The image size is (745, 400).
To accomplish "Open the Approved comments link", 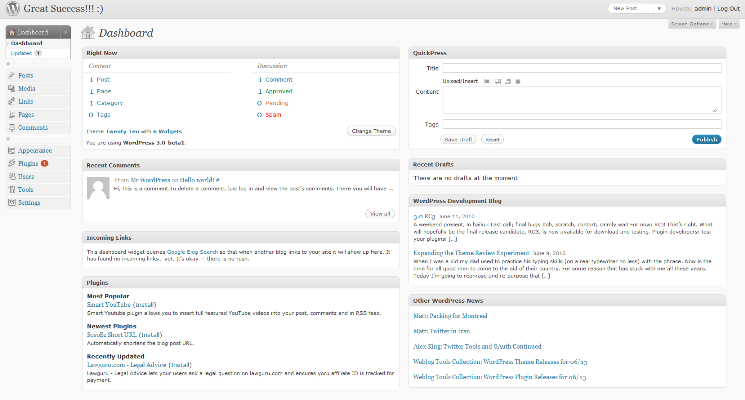I will pyautogui.click(x=279, y=91).
